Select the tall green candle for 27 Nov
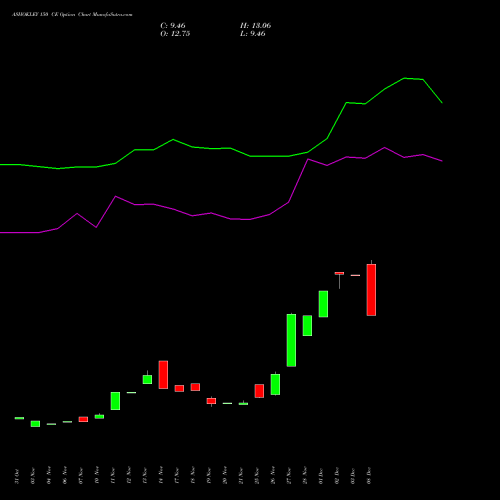500x500 pixels. click(291, 340)
